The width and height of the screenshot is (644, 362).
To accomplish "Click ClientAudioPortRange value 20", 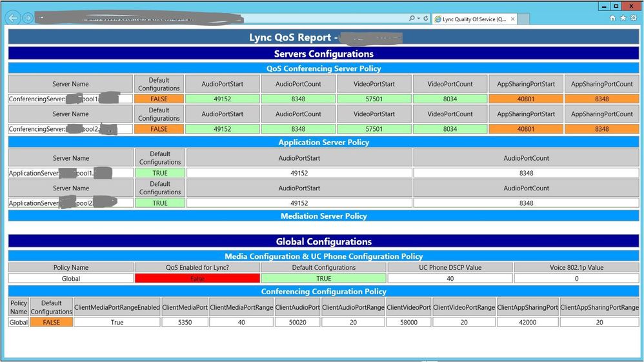I will tap(353, 322).
